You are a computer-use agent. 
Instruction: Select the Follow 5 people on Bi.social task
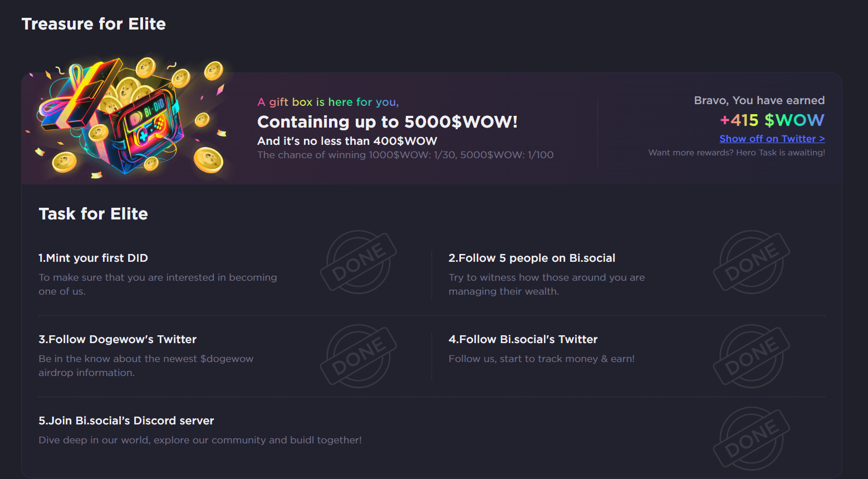tap(532, 258)
